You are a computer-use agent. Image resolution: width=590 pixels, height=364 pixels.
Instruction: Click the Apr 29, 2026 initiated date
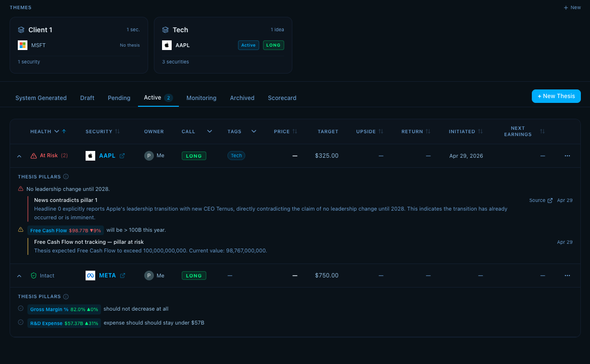(x=466, y=156)
